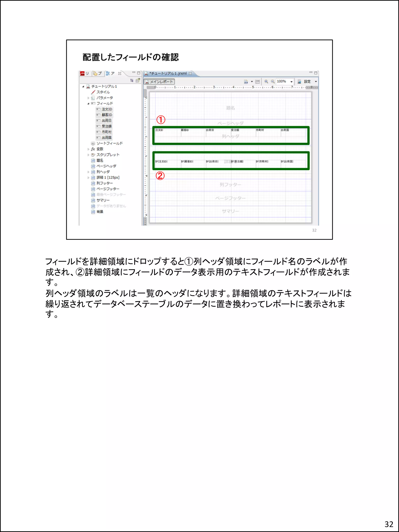Click the band layout toolbar icon
The image size is (399, 532).
tap(257, 82)
